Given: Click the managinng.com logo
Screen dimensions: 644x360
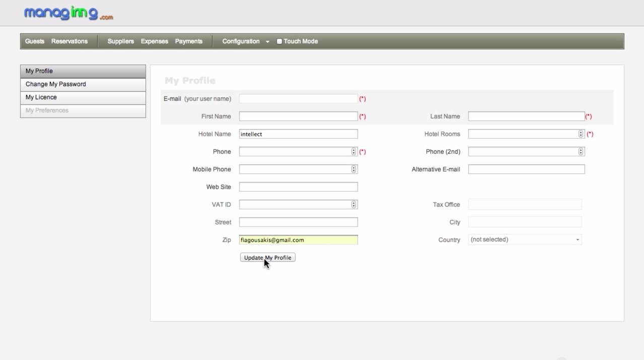Looking at the screenshot, I should [68, 13].
